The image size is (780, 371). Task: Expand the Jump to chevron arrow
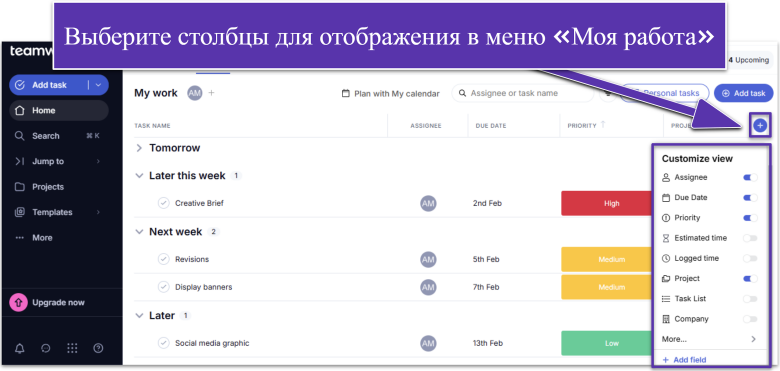98,161
